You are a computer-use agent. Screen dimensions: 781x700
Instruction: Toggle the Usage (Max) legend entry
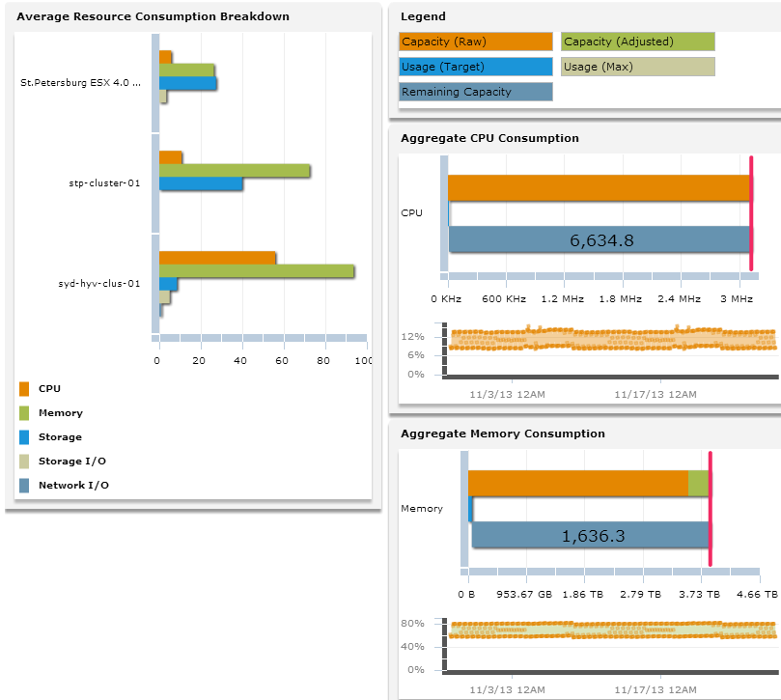[638, 67]
